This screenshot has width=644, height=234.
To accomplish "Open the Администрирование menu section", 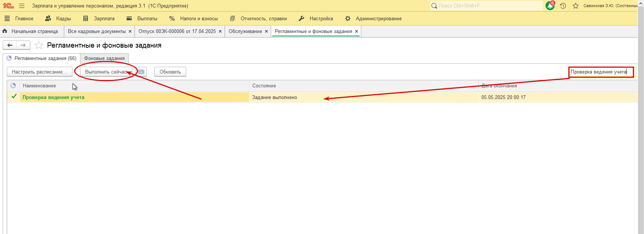I will (374, 18).
